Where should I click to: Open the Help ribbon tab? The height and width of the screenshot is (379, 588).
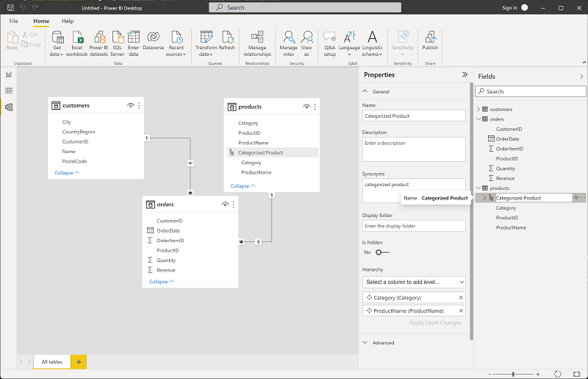(x=68, y=21)
